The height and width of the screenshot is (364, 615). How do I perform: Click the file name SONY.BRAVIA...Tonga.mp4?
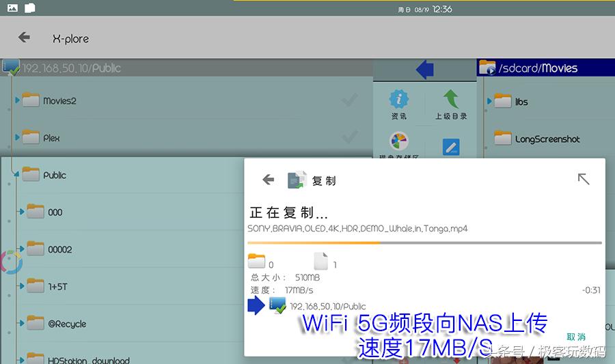click(357, 228)
